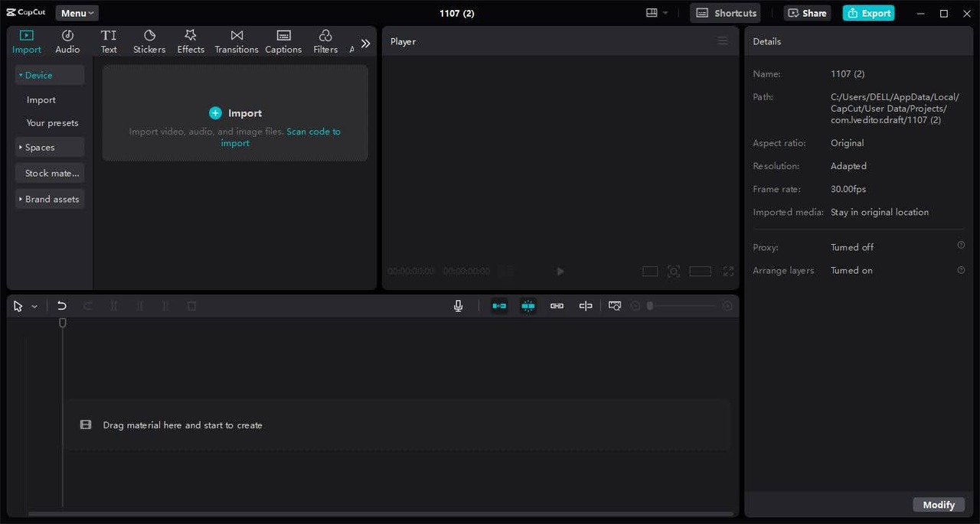Open the Stickers panel
Image resolution: width=980 pixels, height=524 pixels.
click(x=149, y=41)
